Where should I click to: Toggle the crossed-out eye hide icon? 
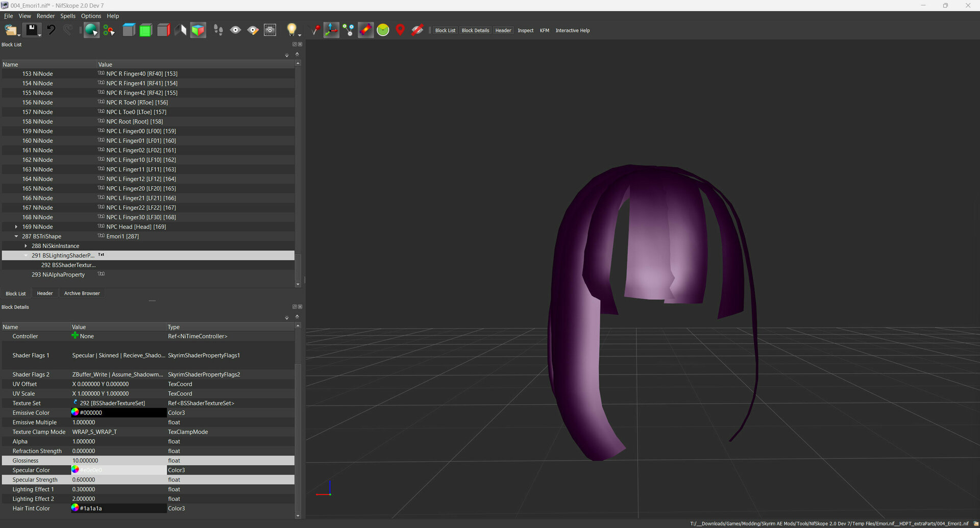tap(417, 30)
